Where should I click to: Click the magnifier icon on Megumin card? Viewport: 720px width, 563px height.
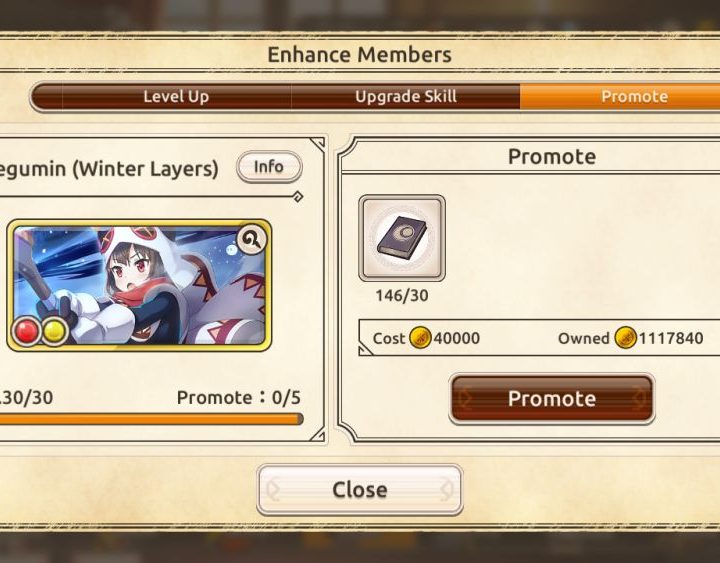252,239
